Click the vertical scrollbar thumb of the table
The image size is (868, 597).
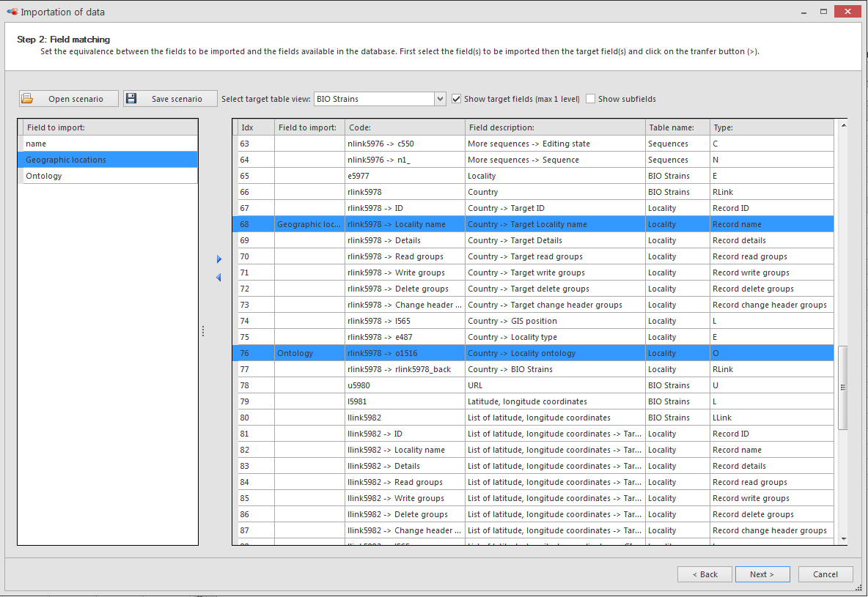843,388
